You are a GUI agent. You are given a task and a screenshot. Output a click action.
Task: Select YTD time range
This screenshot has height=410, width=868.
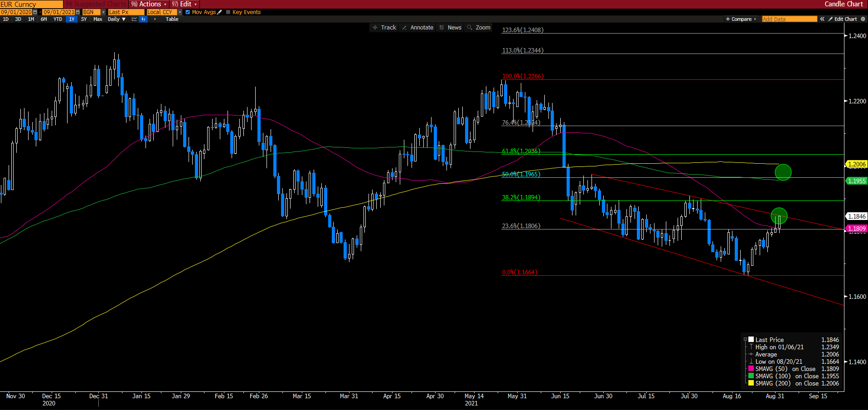58,19
